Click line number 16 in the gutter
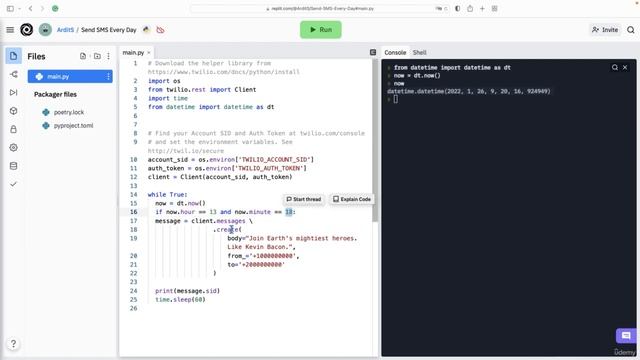Image resolution: width=640 pixels, height=360 pixels. pos(133,212)
